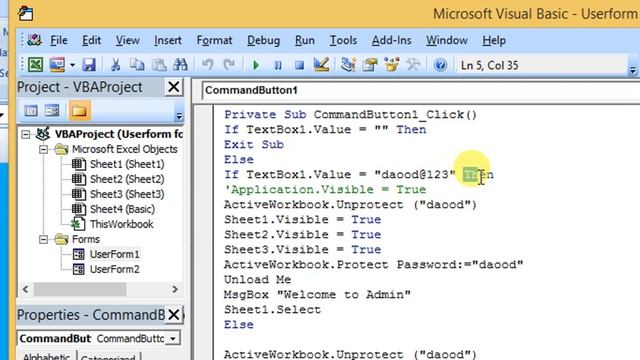Open the Insert UserForm dropdown arrow
Viewport: 640px width, 360px height.
[x=72, y=65]
